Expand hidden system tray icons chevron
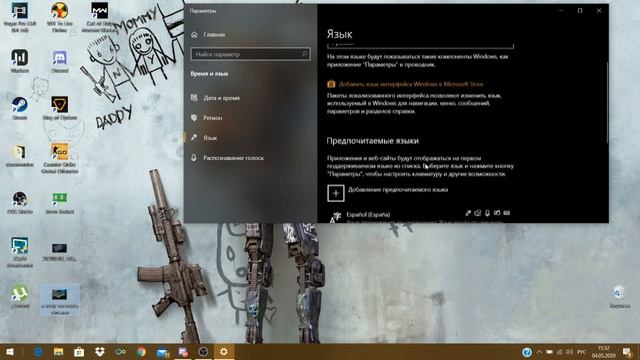The width and height of the screenshot is (640, 360). pos(539,352)
